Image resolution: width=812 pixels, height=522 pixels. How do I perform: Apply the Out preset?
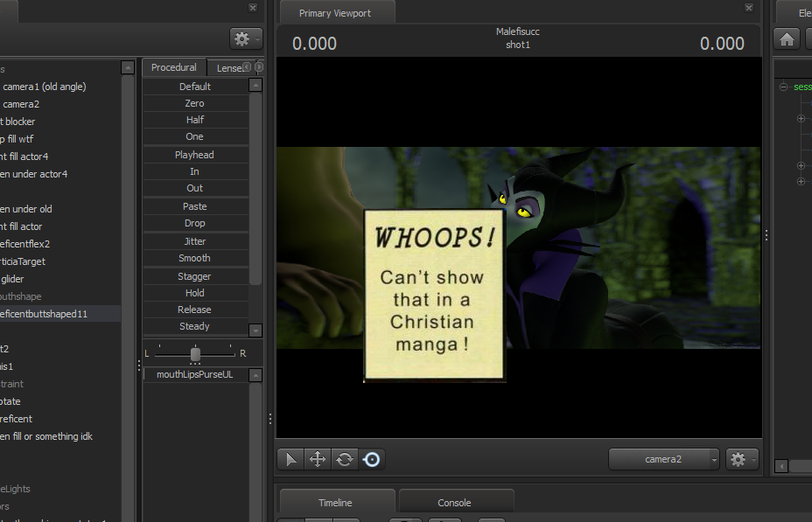pos(195,188)
